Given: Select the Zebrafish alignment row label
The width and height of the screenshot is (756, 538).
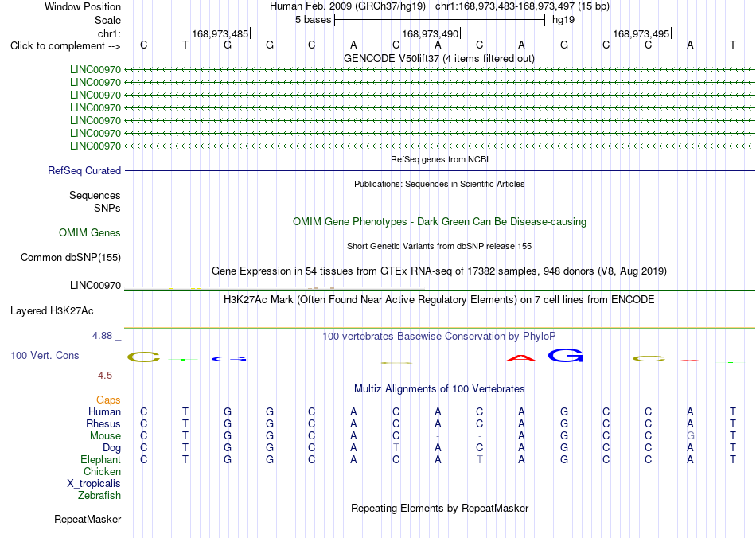Looking at the screenshot, I should [x=99, y=496].
